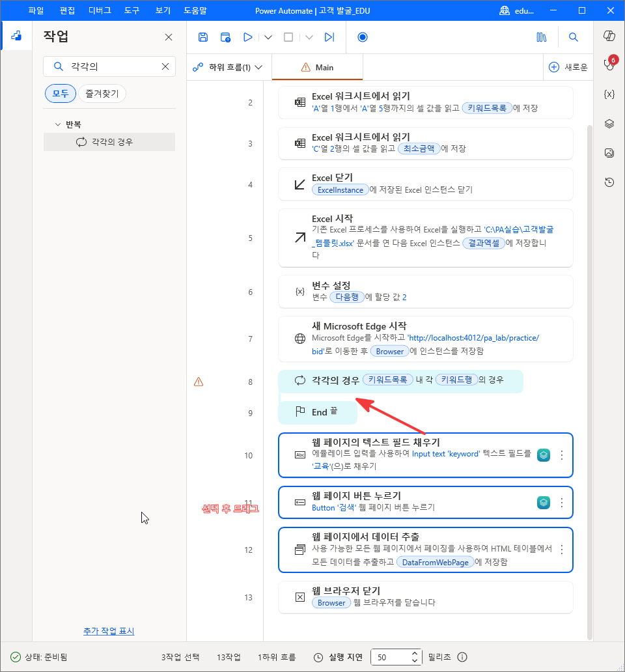The image size is (625, 672).
Task: Select the 새 Microsoft Edge 시작 action
Action: [x=425, y=339]
